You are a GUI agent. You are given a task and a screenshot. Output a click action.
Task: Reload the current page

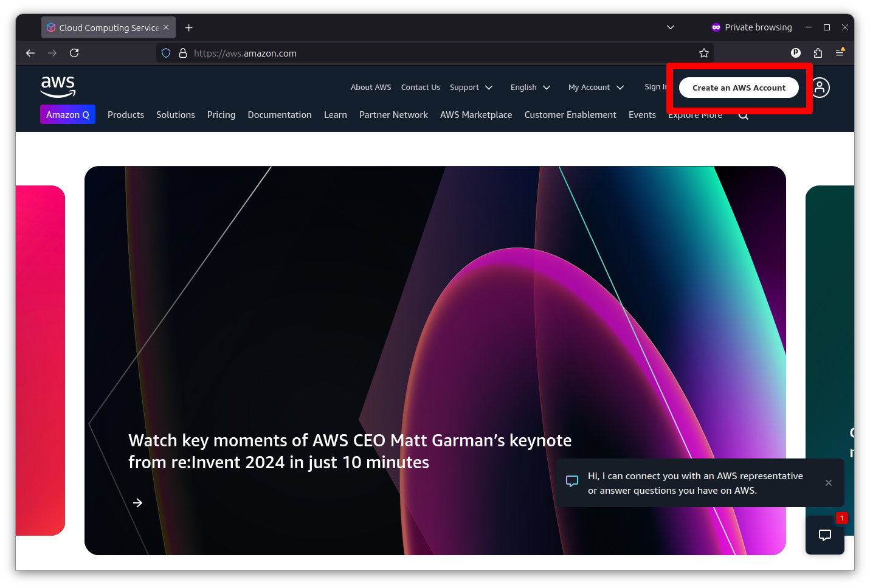pyautogui.click(x=74, y=53)
